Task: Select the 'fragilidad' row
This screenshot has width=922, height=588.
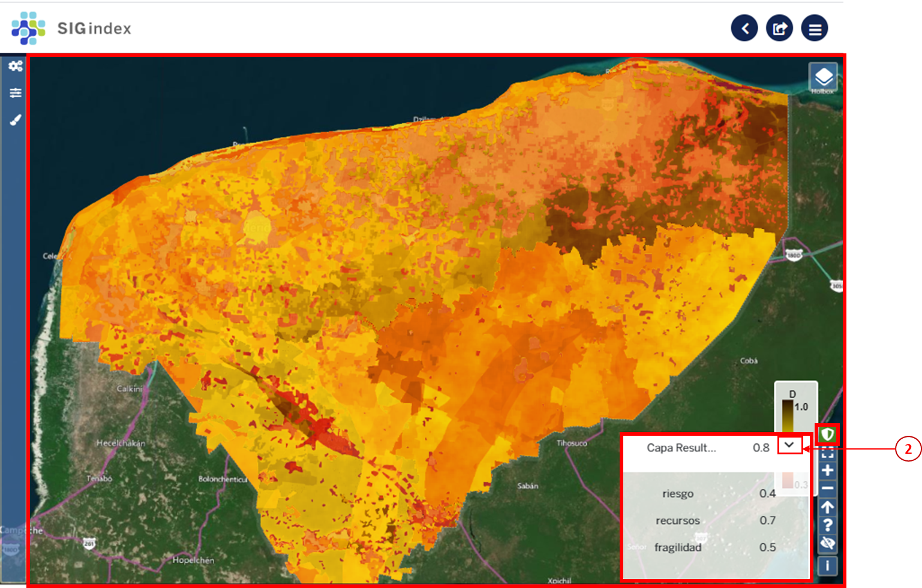Action: point(717,547)
